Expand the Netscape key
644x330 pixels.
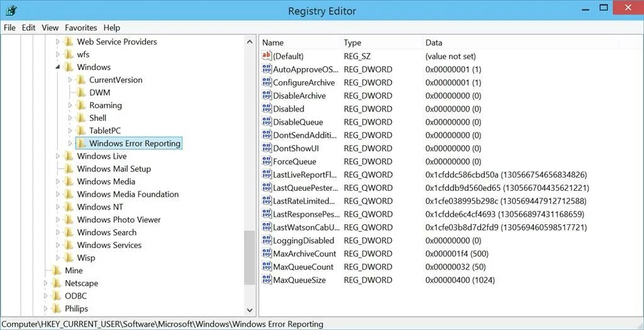click(x=45, y=283)
